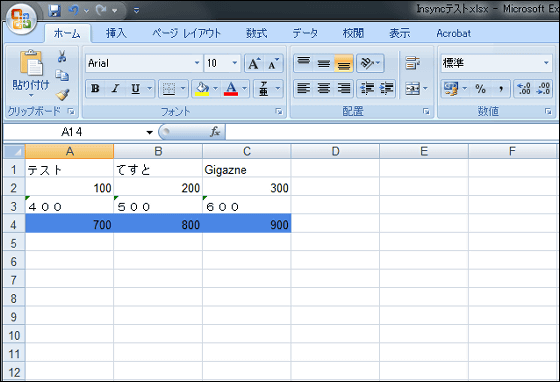Image resolution: width=560 pixels, height=382 pixels.
Task: Open the フォント dialog launcher
Action: [279, 112]
